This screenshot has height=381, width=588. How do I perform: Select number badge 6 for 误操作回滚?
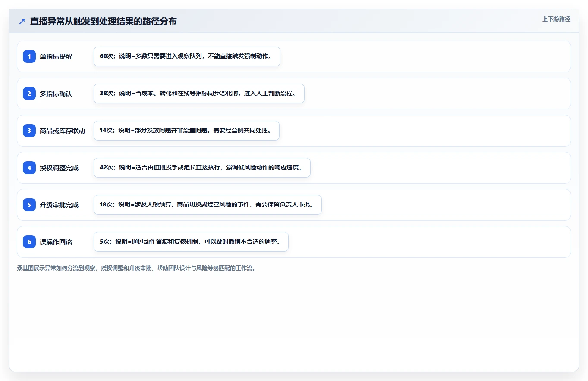pyautogui.click(x=29, y=242)
